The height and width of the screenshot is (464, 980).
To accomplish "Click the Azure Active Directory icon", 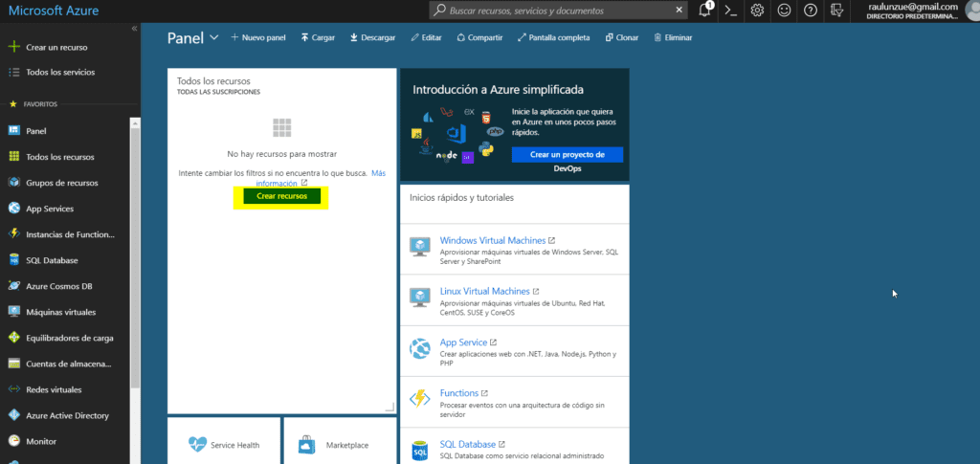I will [x=13, y=415].
